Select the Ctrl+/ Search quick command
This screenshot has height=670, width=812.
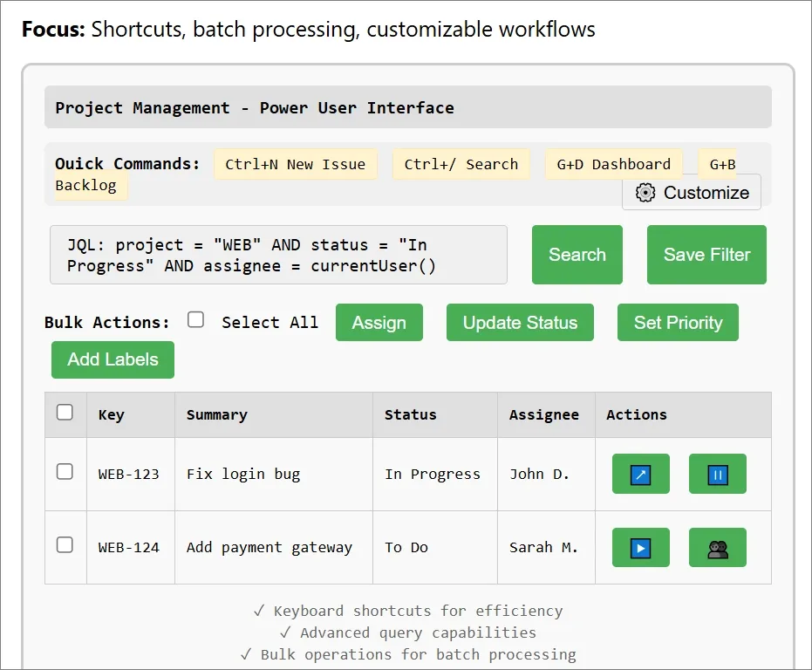tap(461, 164)
